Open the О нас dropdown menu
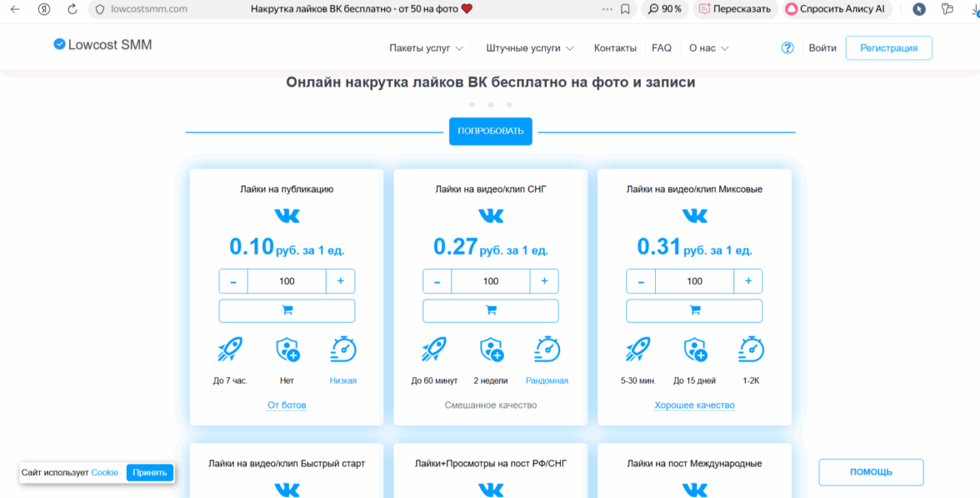980x498 pixels. [708, 48]
